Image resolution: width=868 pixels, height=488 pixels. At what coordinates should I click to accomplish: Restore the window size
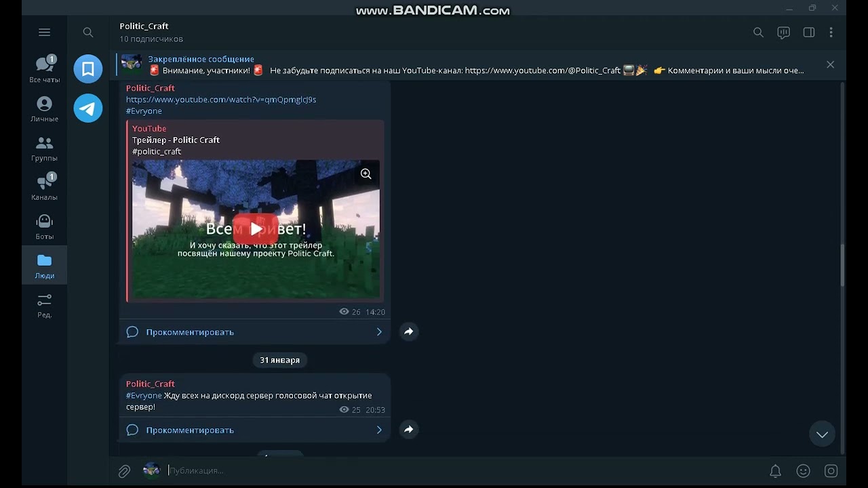coord(812,8)
